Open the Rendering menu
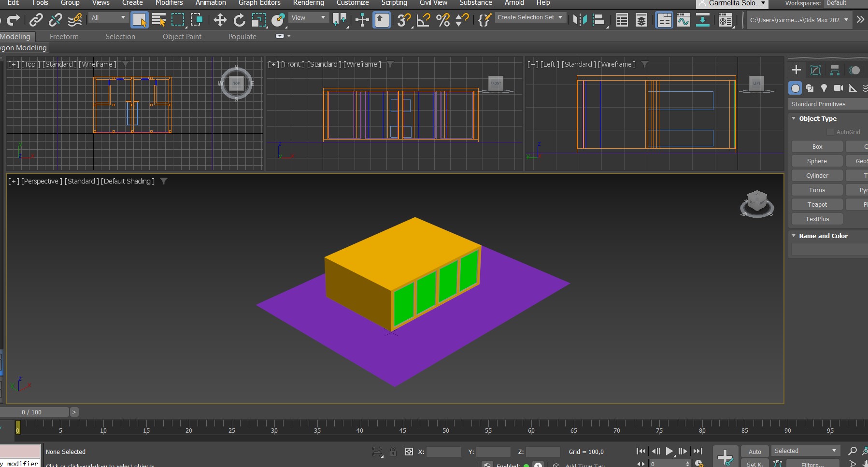 coord(308,3)
